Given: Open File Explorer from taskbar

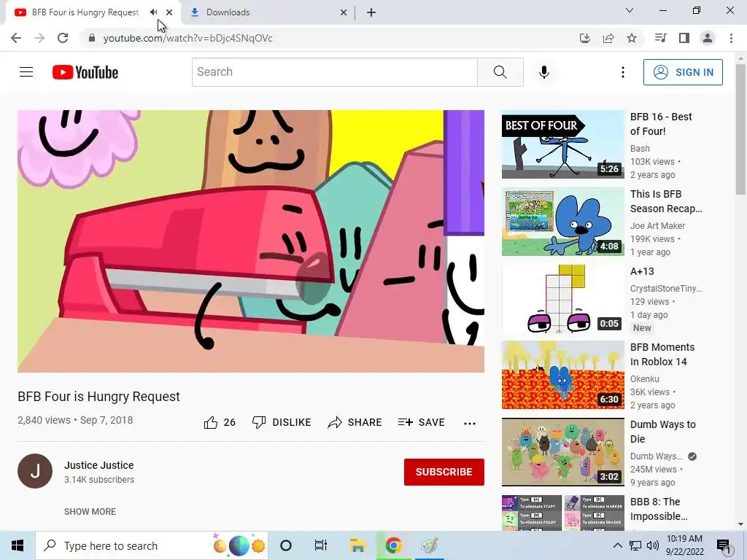Looking at the screenshot, I should pos(357,545).
